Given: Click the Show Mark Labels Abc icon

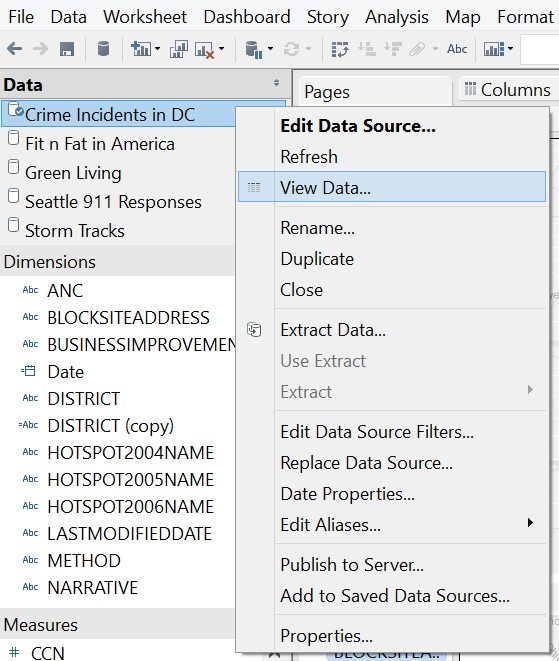Looking at the screenshot, I should (457, 49).
